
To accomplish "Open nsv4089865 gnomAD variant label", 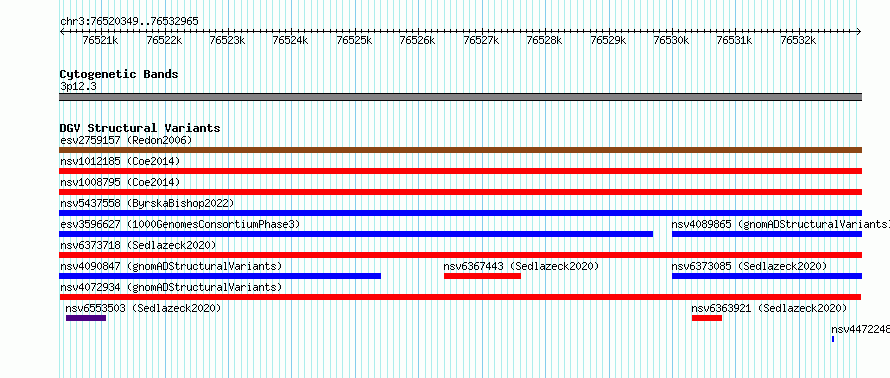I will coord(780,224).
